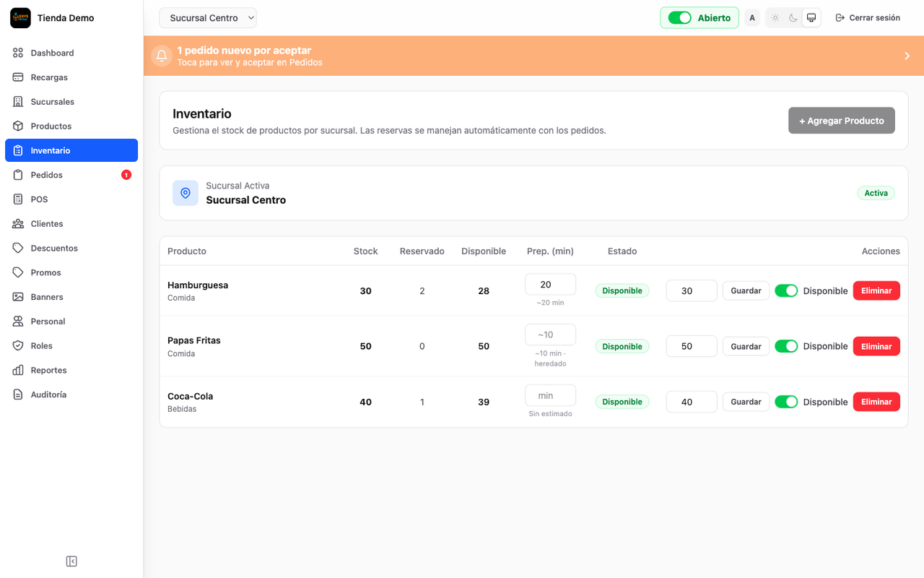Select system theme monitor icon
Image resolution: width=924 pixels, height=578 pixels.
[811, 18]
